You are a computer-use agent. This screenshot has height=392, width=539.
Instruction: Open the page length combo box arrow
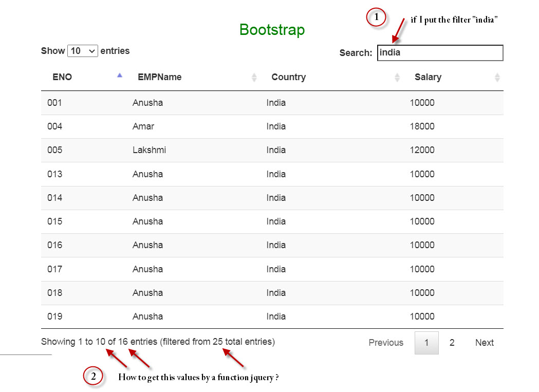pos(91,50)
